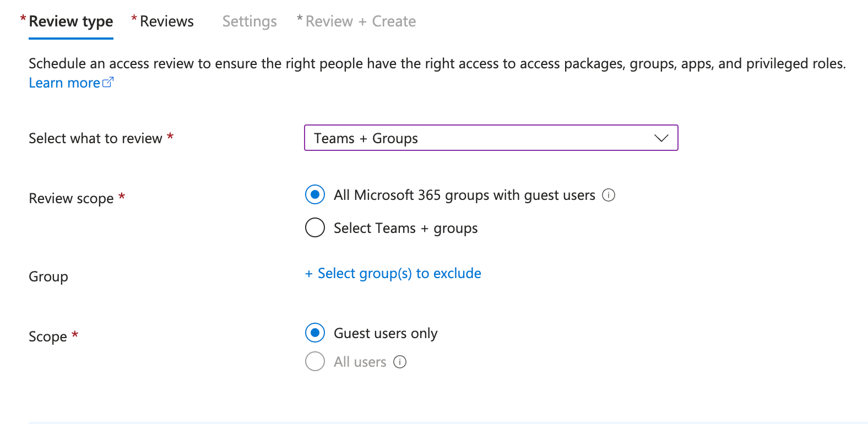Open the external link icon beside Learn more
Viewport: 868px width, 424px height.
click(108, 83)
